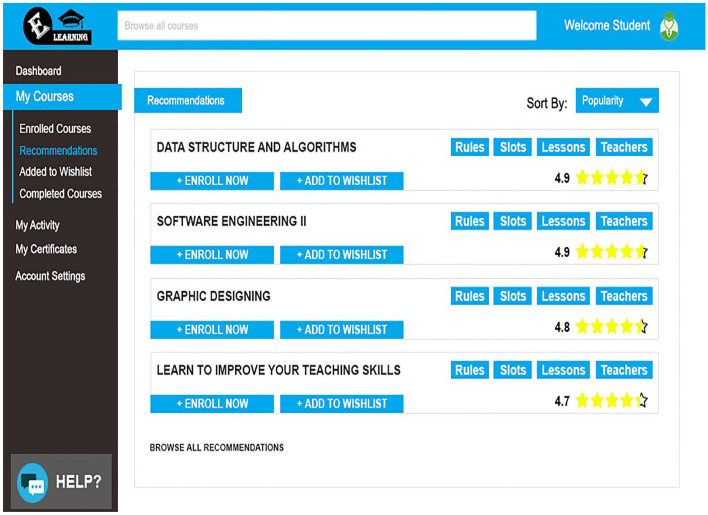This screenshot has width=708, height=515.
Task: Open the student profile avatar icon
Action: tap(669, 26)
